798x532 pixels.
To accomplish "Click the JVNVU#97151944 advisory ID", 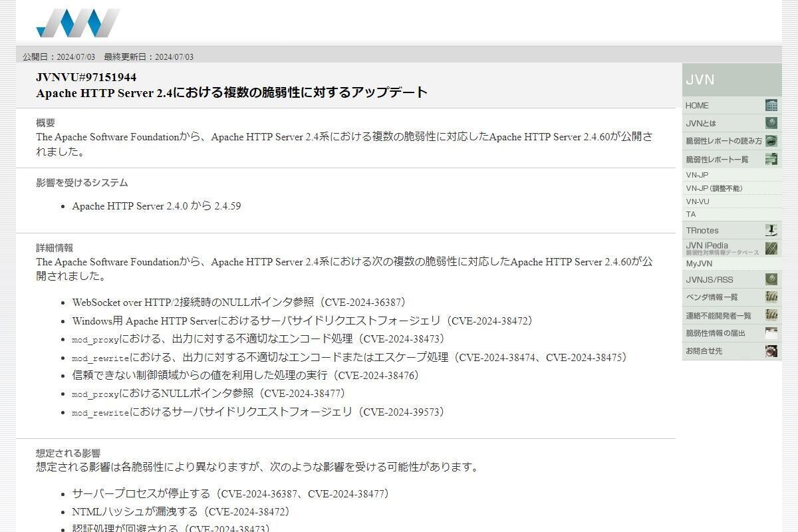I will click(x=86, y=77).
